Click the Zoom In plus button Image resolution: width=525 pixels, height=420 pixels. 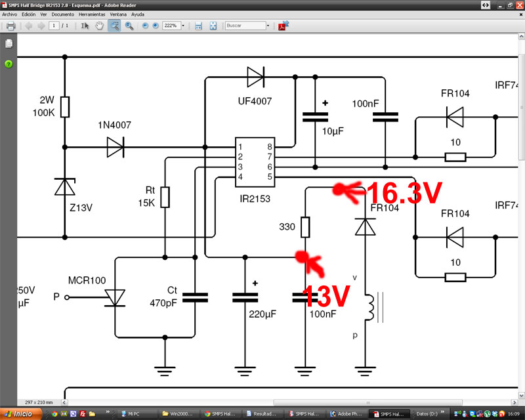pyautogui.click(x=156, y=26)
